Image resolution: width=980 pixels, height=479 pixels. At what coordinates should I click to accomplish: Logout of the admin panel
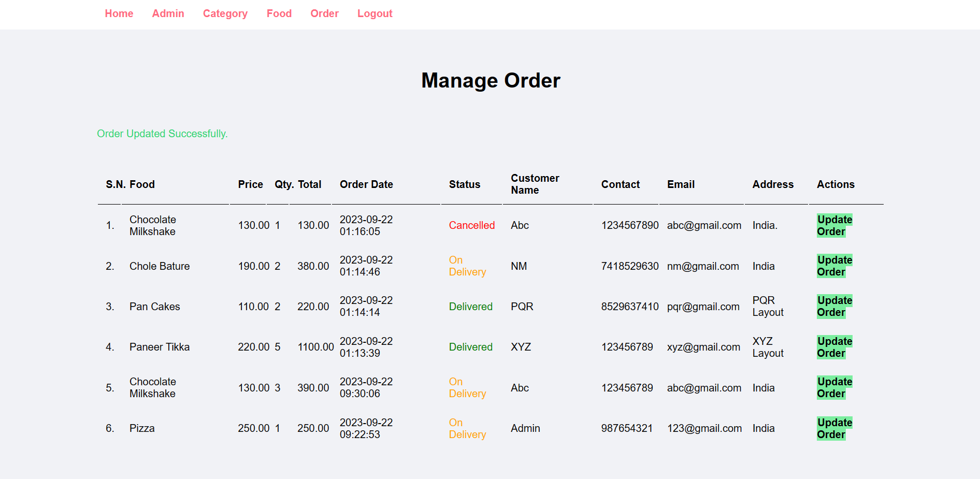click(x=374, y=13)
